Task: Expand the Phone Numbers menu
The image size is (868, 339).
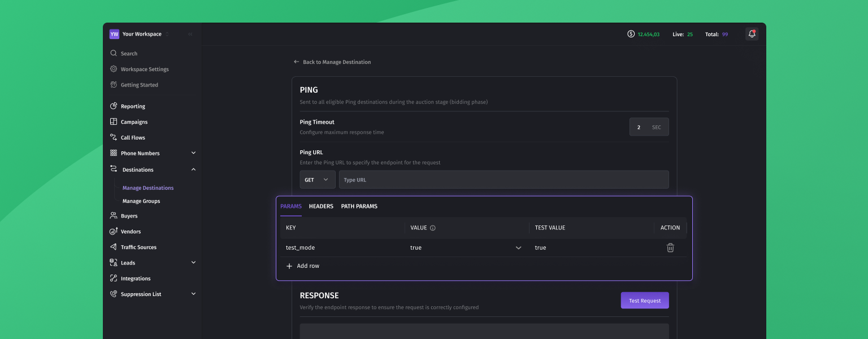Action: (x=193, y=153)
